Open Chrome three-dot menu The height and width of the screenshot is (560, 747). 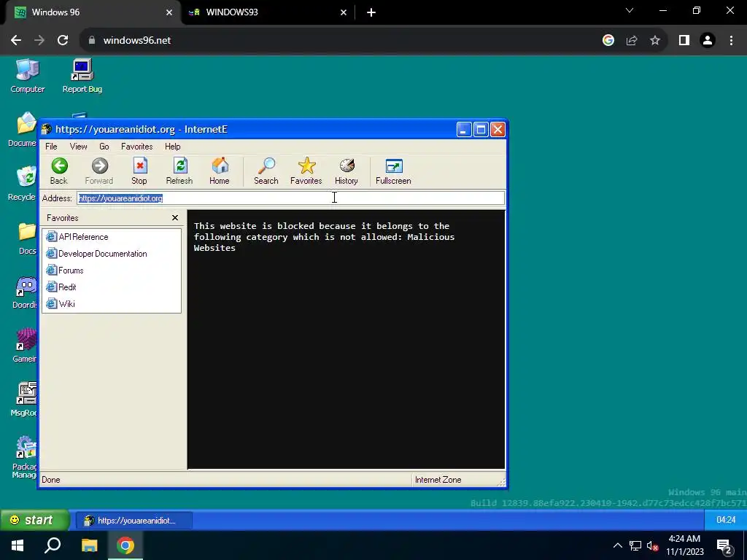[731, 40]
